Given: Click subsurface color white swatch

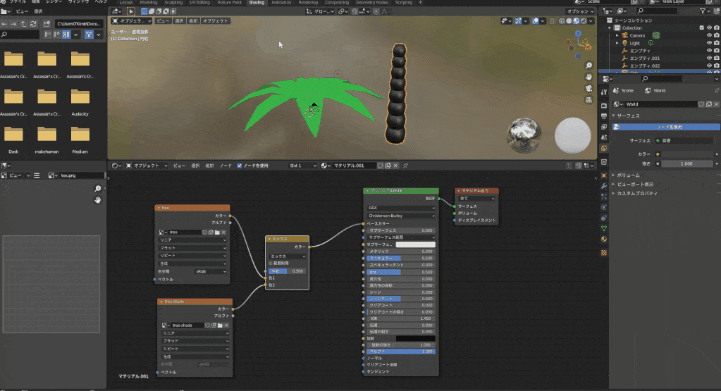Looking at the screenshot, I should [x=415, y=244].
